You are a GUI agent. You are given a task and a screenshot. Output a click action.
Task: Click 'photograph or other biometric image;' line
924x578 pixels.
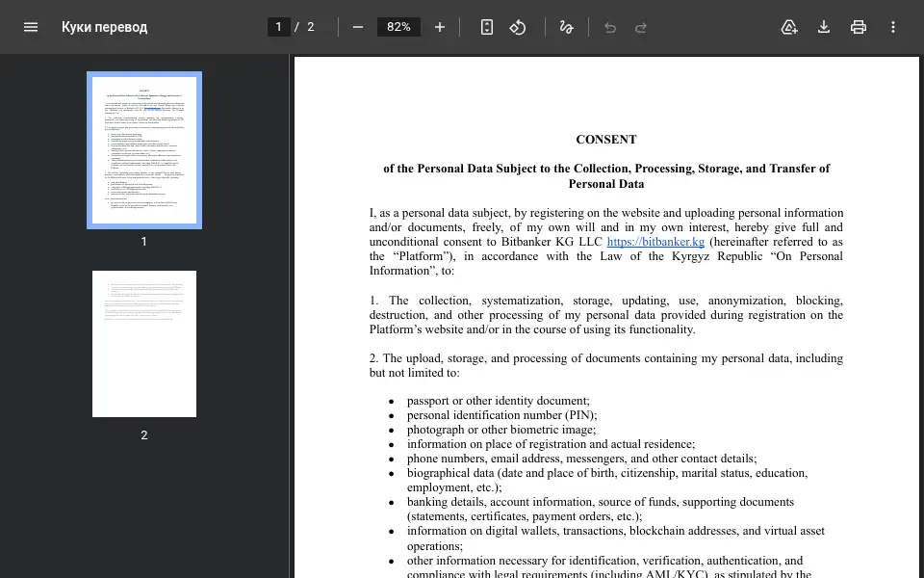click(x=500, y=430)
